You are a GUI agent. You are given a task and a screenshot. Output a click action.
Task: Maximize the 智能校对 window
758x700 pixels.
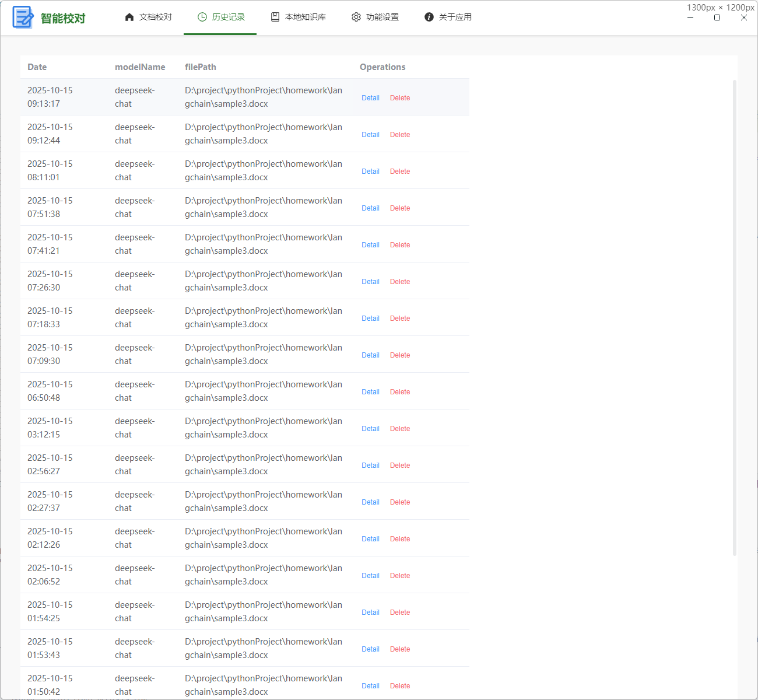tap(717, 17)
